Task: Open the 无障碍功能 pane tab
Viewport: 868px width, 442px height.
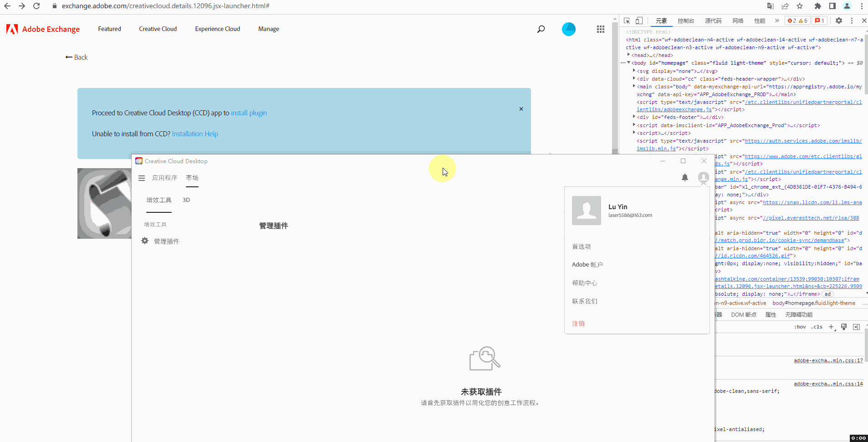Action: click(x=799, y=315)
